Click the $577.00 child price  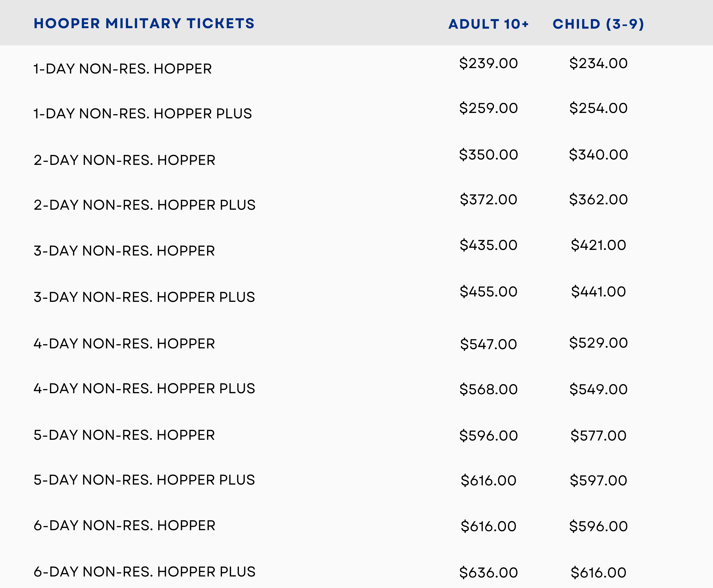point(598,435)
